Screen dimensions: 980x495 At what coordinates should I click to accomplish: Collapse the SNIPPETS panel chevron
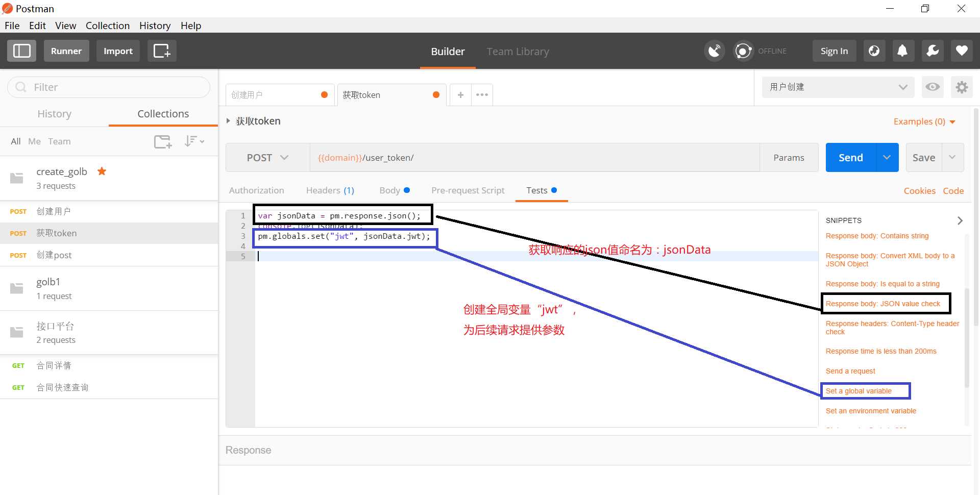(960, 220)
